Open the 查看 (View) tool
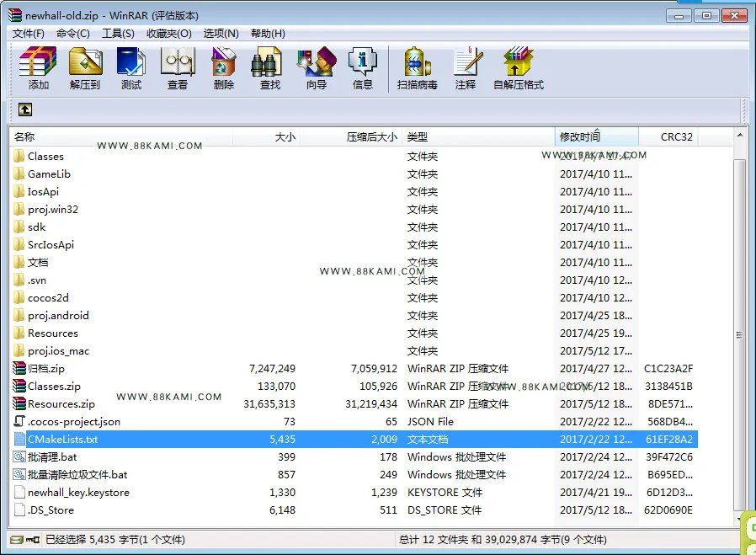This screenshot has height=555, width=756. point(178,68)
